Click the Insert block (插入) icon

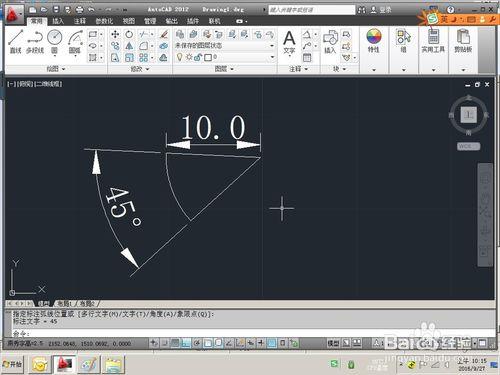tap(330, 41)
